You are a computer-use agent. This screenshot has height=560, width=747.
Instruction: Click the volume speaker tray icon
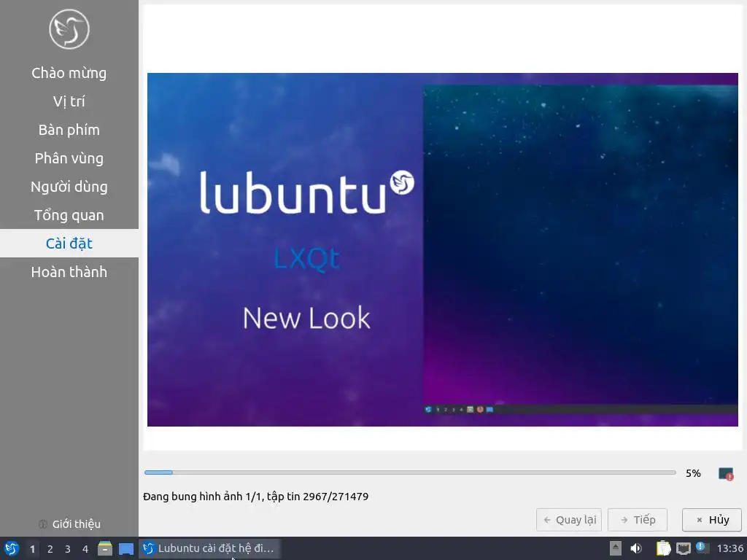coord(636,548)
